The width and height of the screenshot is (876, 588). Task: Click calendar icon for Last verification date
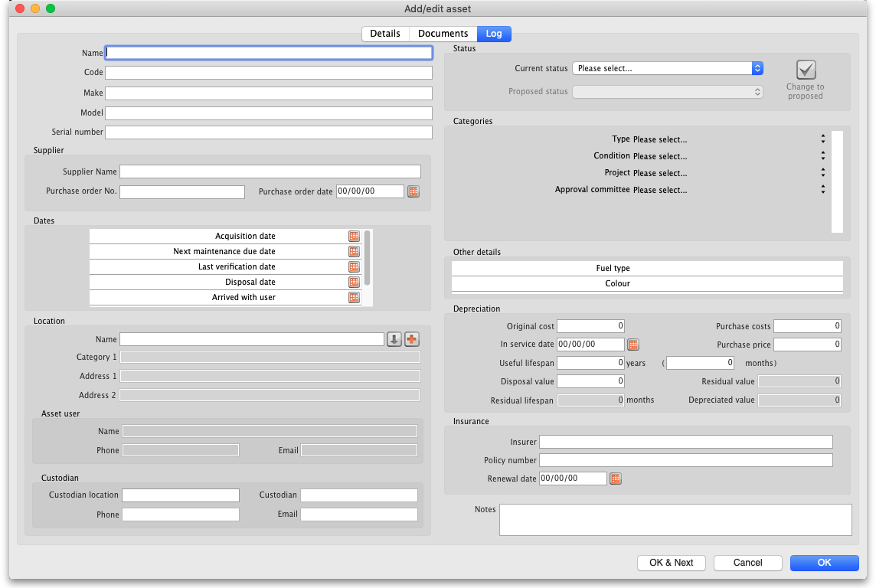tap(354, 267)
